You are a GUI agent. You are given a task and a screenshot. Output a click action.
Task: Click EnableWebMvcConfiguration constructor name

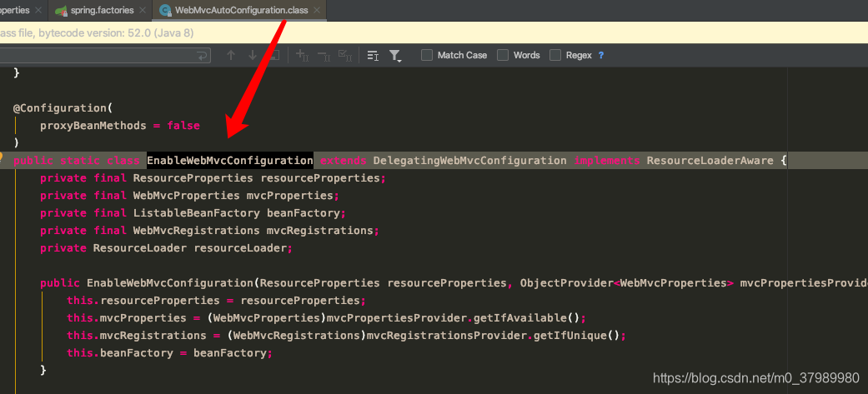pos(170,282)
